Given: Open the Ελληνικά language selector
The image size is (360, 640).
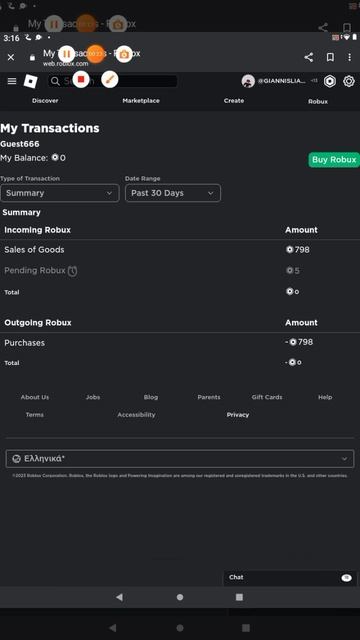Looking at the screenshot, I should coord(180,459).
